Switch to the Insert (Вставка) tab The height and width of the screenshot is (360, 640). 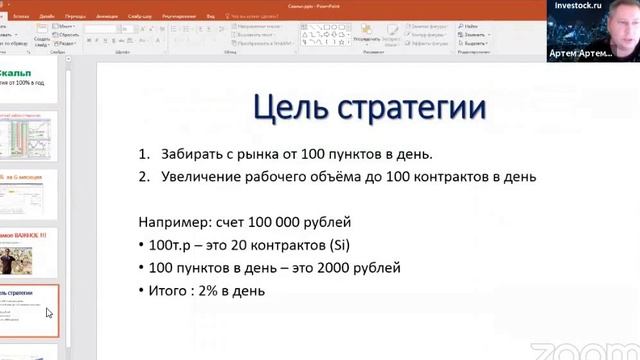[21, 16]
